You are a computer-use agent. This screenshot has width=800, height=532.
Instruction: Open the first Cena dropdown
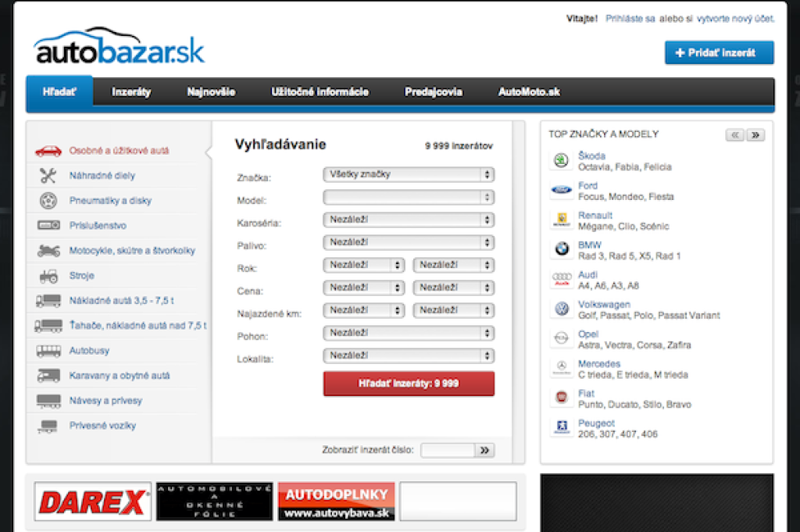click(x=364, y=287)
